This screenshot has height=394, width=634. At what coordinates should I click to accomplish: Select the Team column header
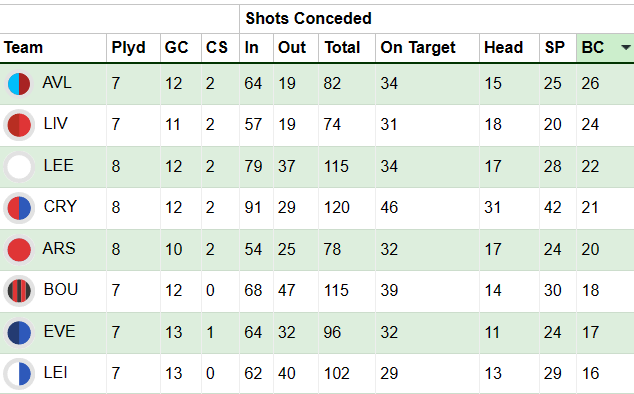23,48
